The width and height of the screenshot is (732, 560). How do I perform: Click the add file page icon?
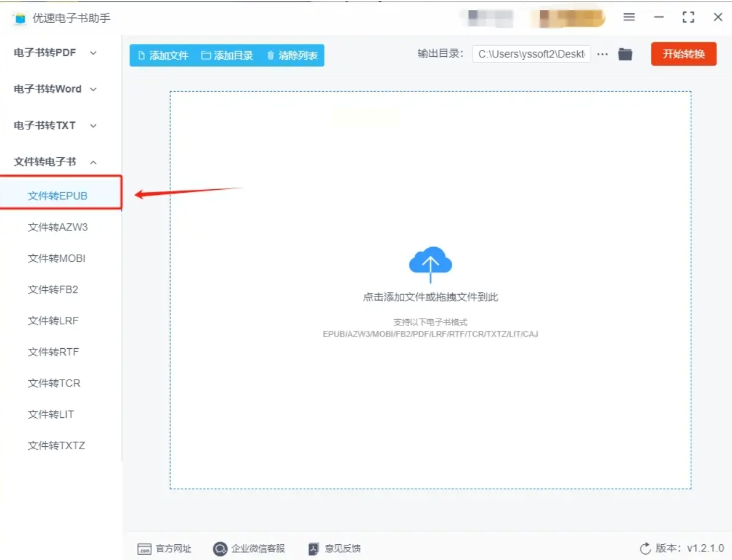tap(141, 56)
